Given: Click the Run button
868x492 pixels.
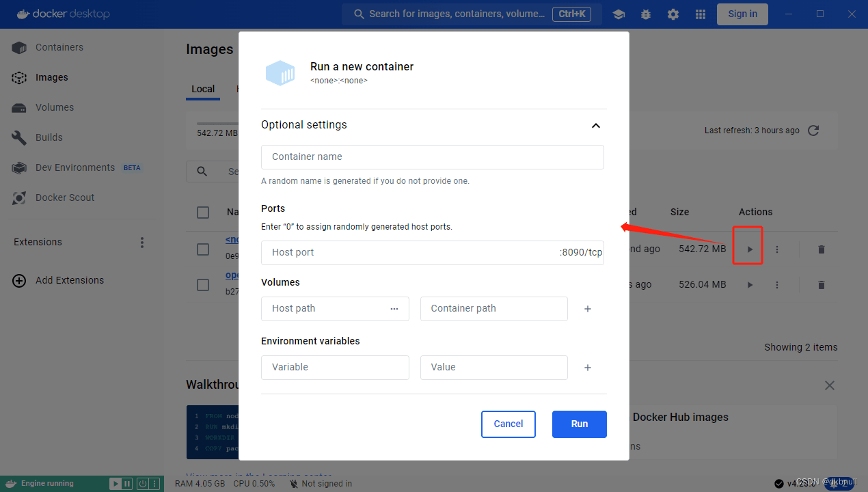Looking at the screenshot, I should point(580,424).
